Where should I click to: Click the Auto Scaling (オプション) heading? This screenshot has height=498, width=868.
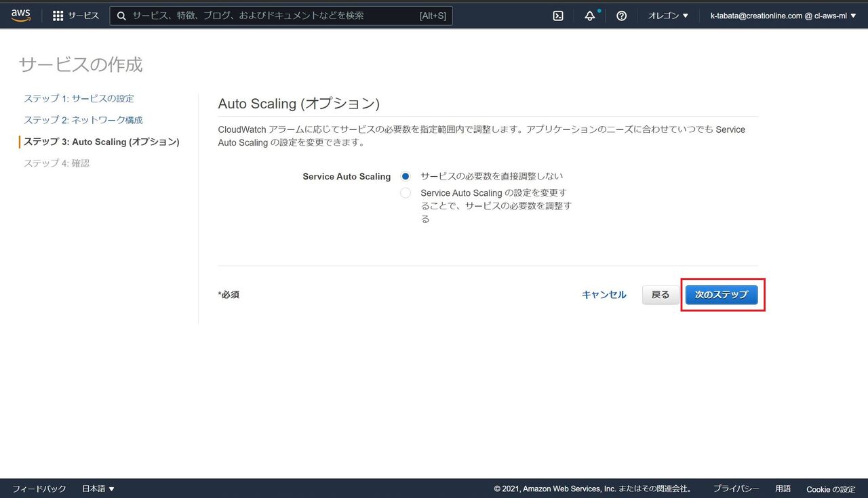[298, 104]
